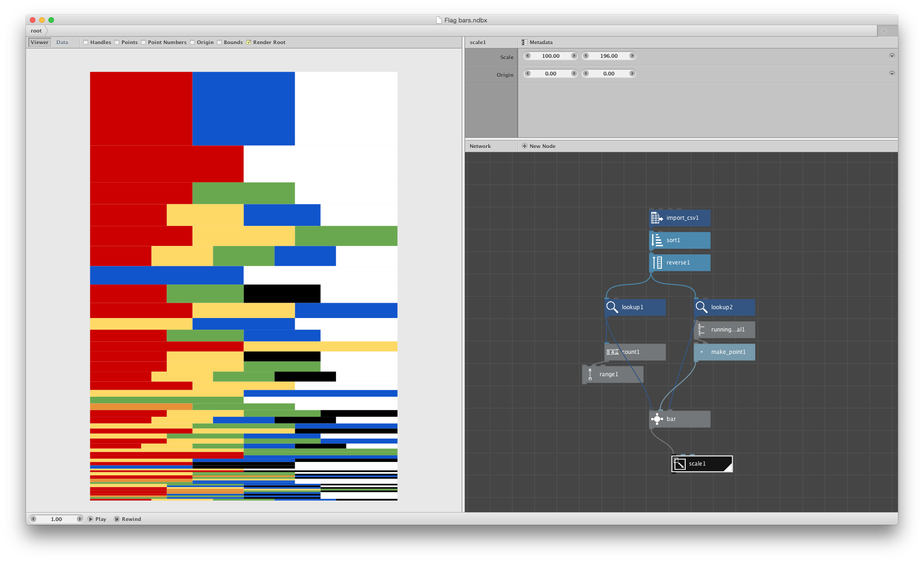This screenshot has height=562, width=924.
Task: Click the Scale X field showing 100.00
Action: 551,56
